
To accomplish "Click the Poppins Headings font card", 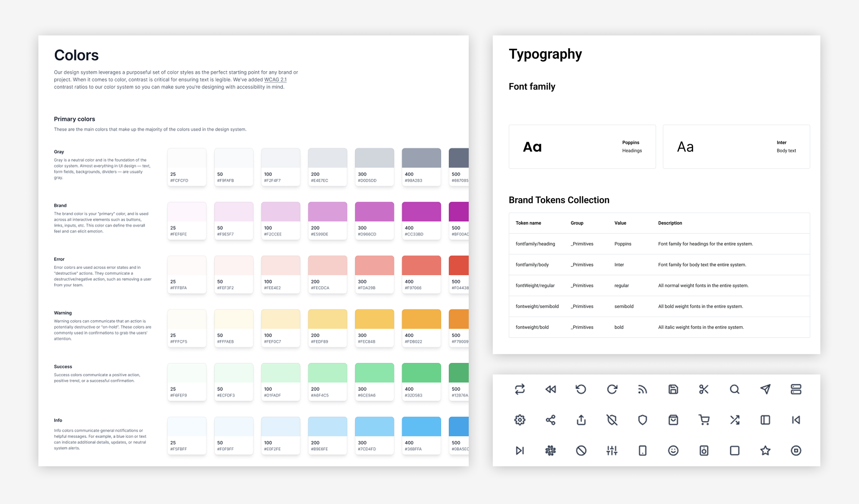I will point(582,147).
